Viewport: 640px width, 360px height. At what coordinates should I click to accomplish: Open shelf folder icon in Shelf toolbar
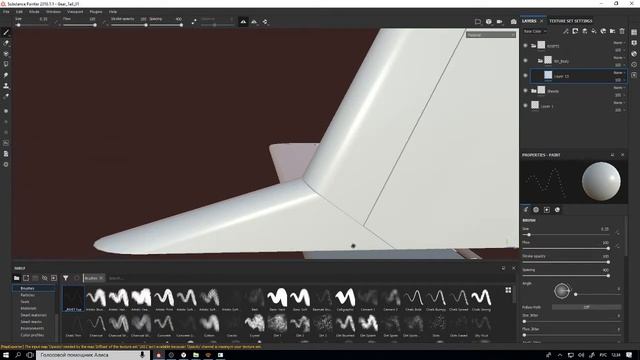pos(16,278)
